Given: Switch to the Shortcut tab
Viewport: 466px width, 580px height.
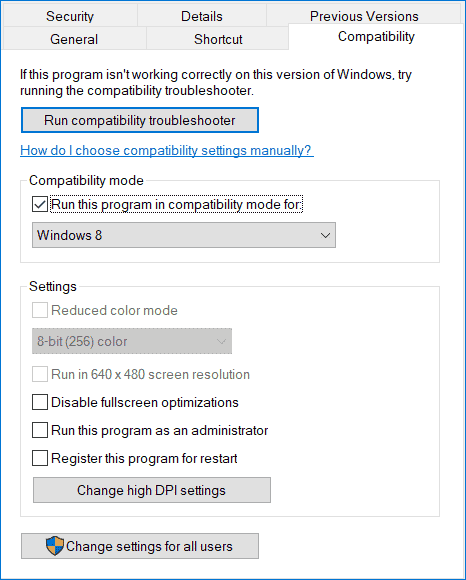Looking at the screenshot, I should pyautogui.click(x=218, y=39).
